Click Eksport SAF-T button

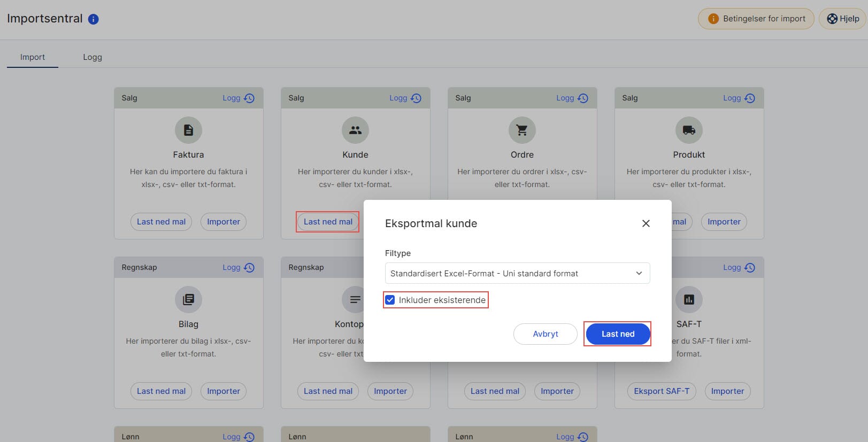[662, 391]
